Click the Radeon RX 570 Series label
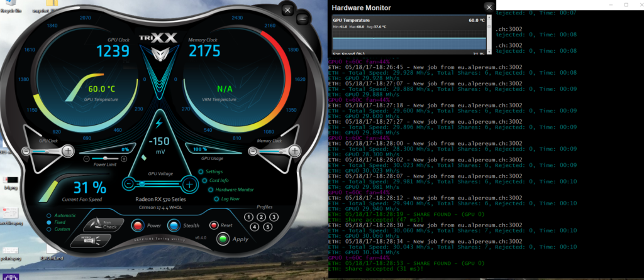 160,200
